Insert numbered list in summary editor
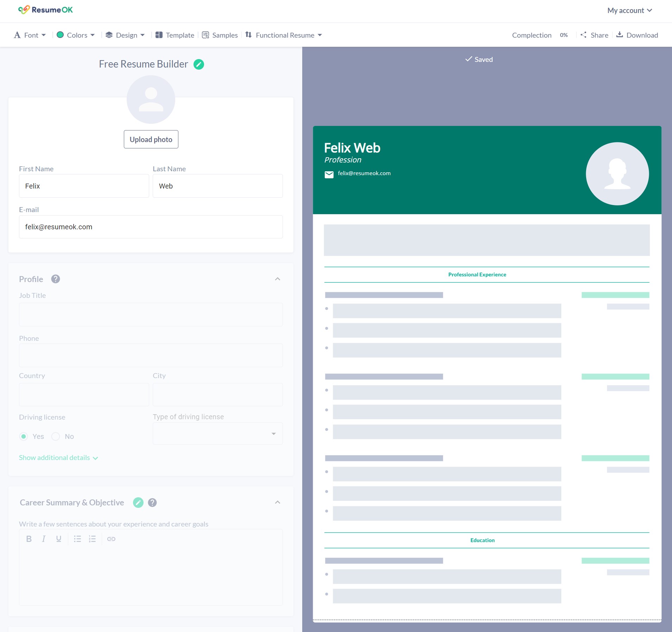The image size is (672, 632). 92,539
